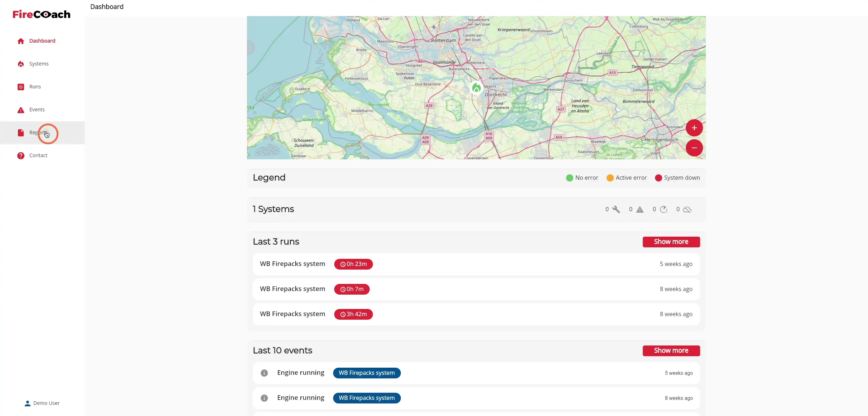Viewport: 868px width, 416px height.
Task: Click the Contact question mark icon
Action: 21,155
